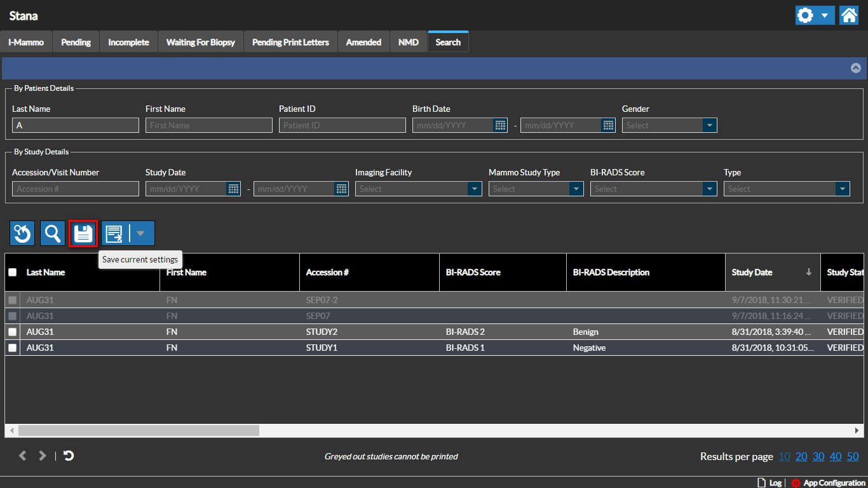Select the checkbox for STUDY1 row
The image size is (868, 488).
(x=13, y=348)
